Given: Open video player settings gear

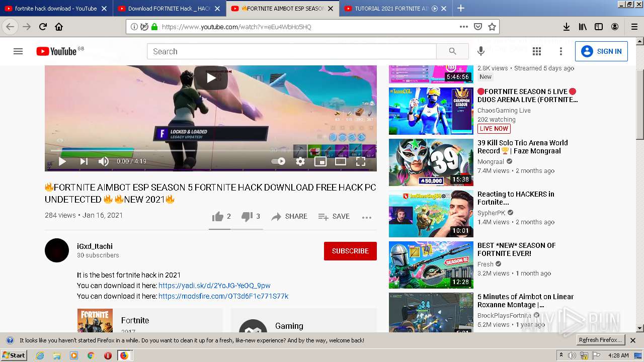Looking at the screenshot, I should click(300, 161).
